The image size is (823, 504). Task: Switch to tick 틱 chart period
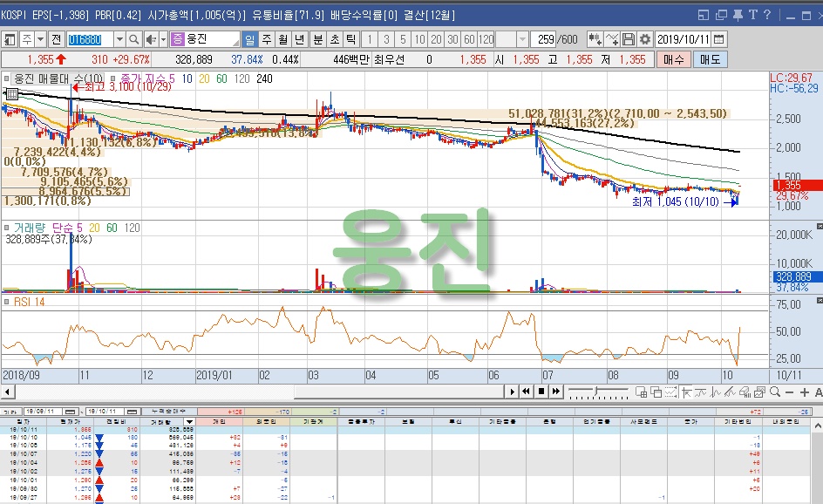pos(350,39)
